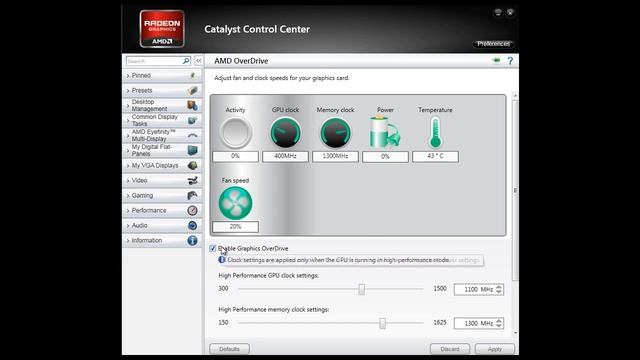
Task: Expand the Audio section
Action: click(x=162, y=225)
